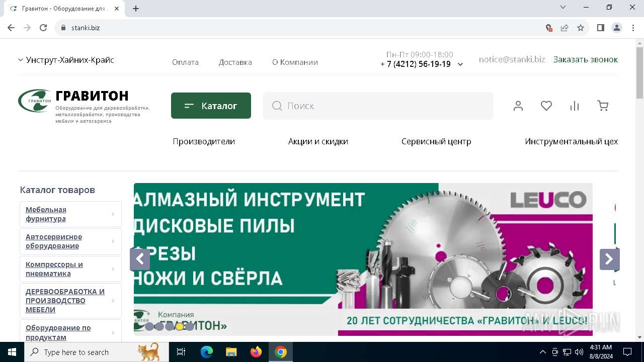Image resolution: width=644 pixels, height=362 pixels.
Task: Go to the next banner slide
Action: point(609,259)
